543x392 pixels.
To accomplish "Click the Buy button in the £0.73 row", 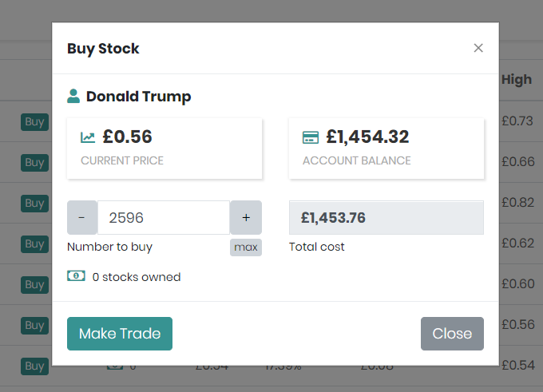I will [34, 122].
